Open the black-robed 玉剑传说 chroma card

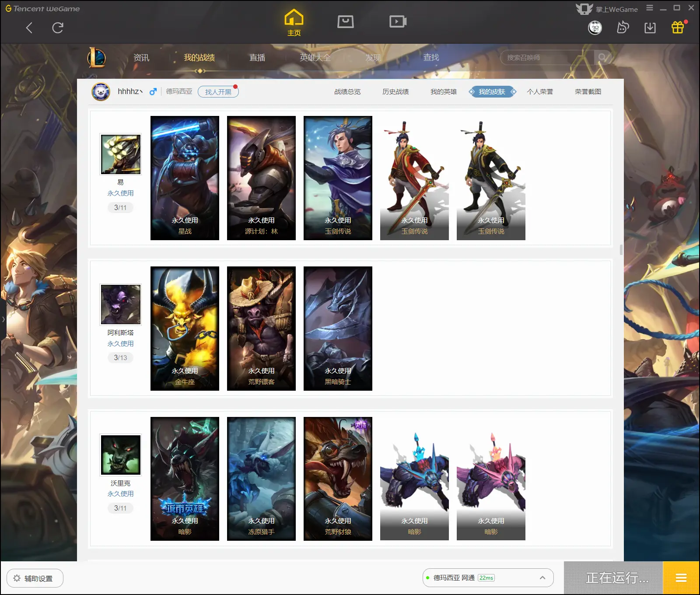point(491,178)
